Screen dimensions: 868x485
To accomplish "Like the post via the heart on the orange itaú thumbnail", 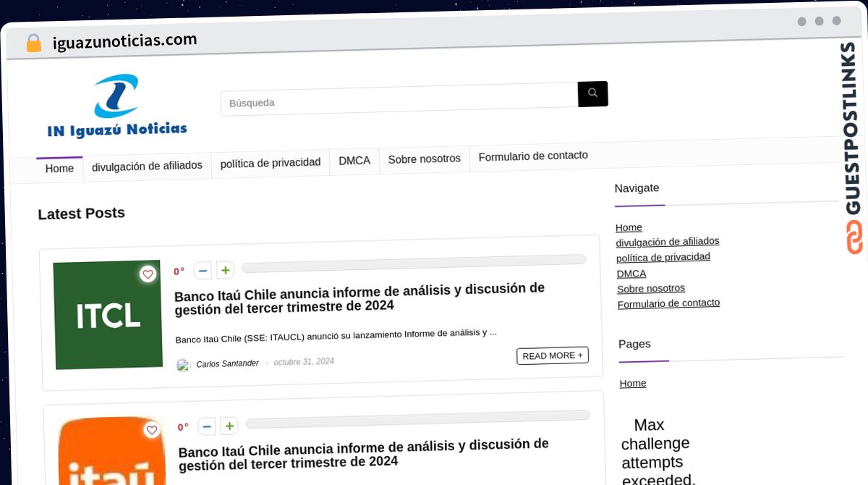I will click(152, 431).
